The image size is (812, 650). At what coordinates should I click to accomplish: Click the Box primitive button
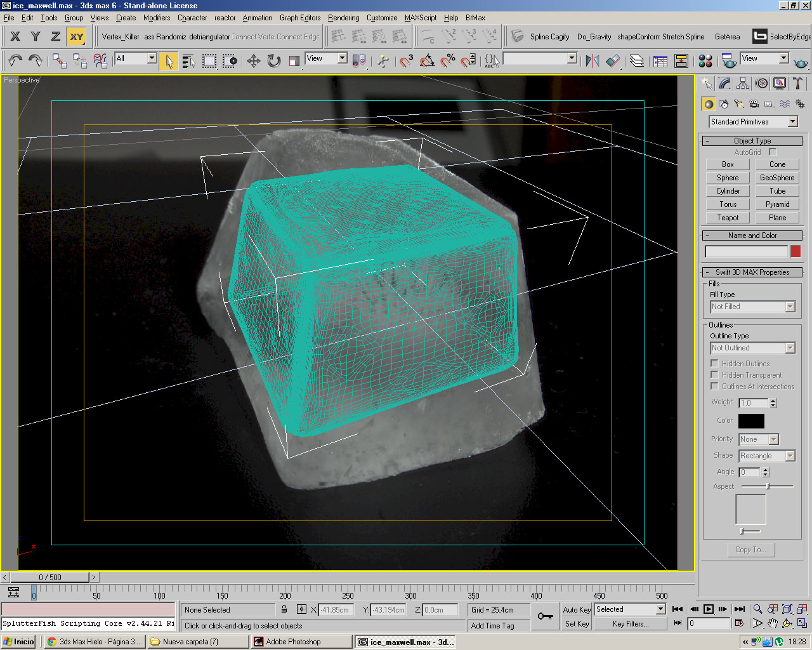click(728, 164)
